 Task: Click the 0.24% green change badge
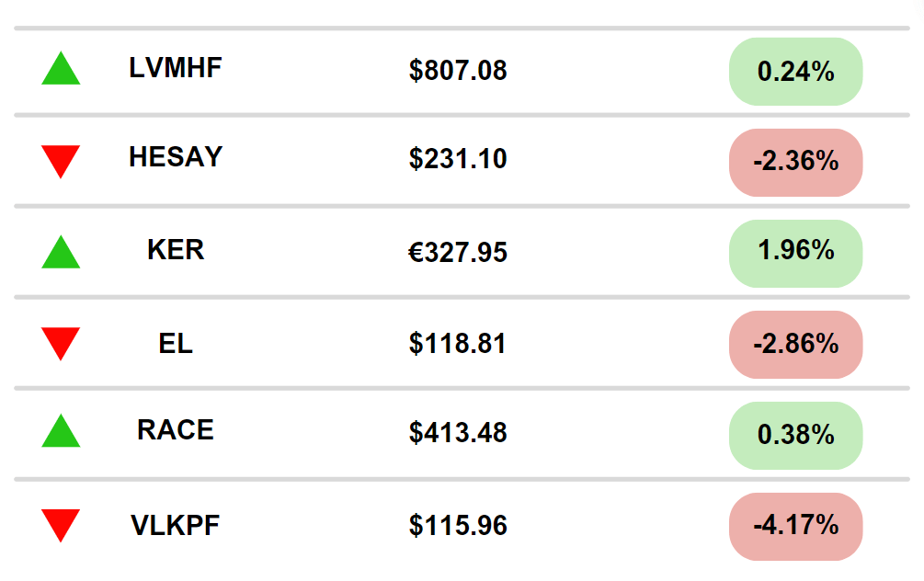795,72
